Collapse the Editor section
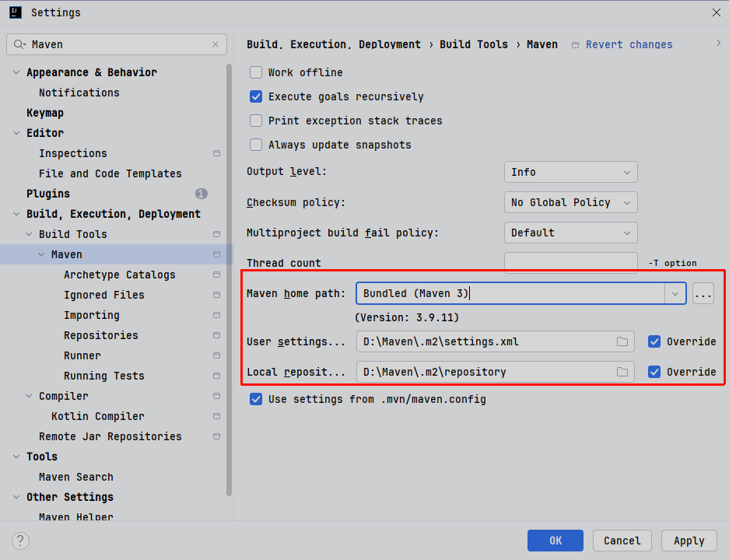Screen dimensions: 729x560 tap(16, 133)
